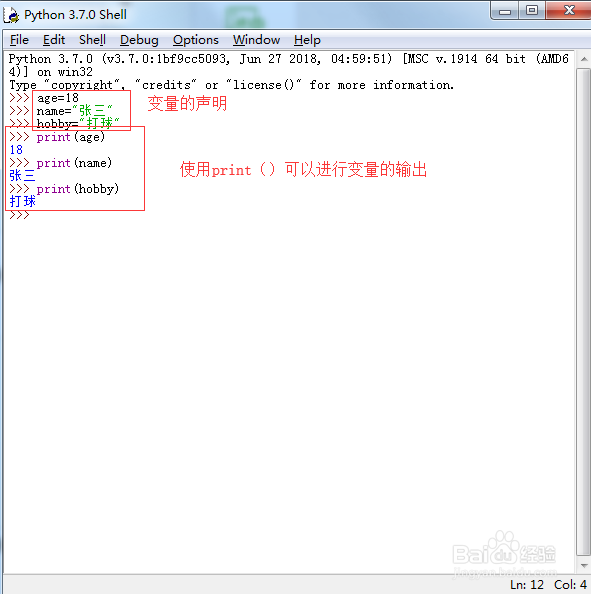Click the 'Ln: 12' status bar entry
591x594 pixels.
(527, 585)
